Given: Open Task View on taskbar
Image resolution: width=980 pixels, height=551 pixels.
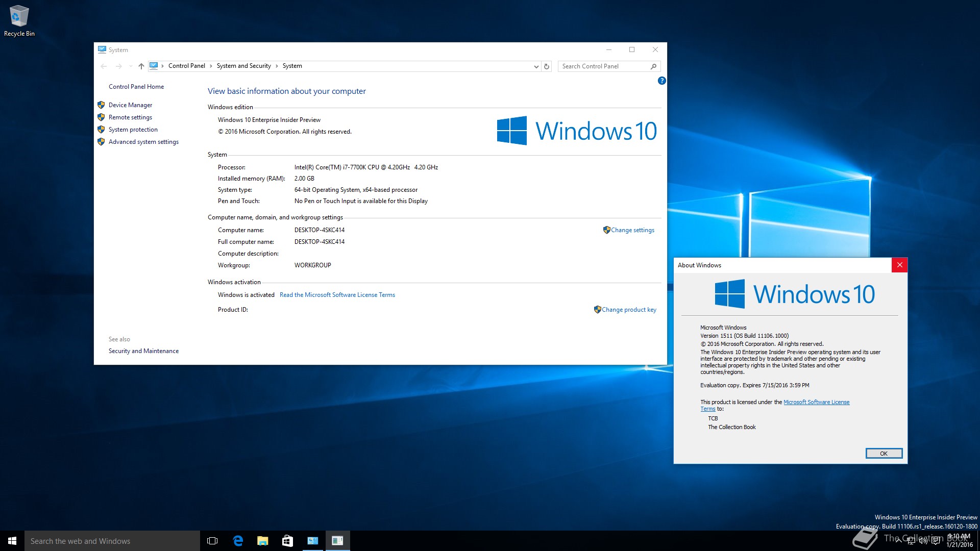Looking at the screenshot, I should pos(212,541).
